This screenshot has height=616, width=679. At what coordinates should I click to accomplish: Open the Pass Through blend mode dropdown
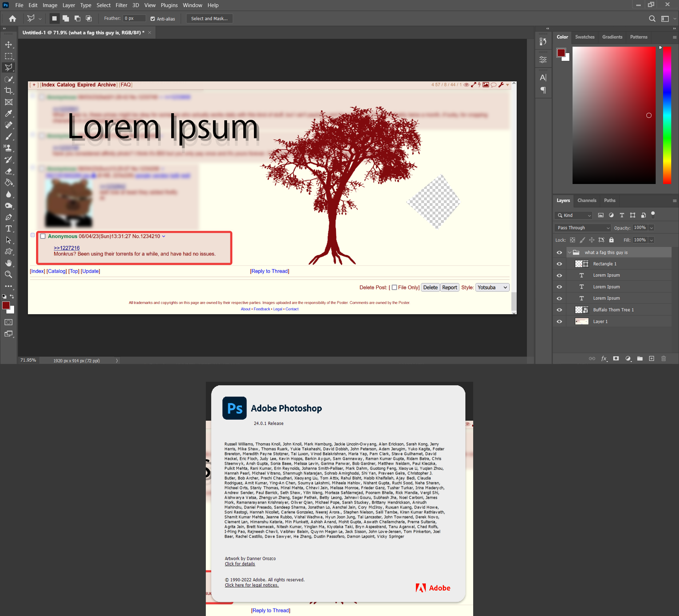pyautogui.click(x=583, y=228)
